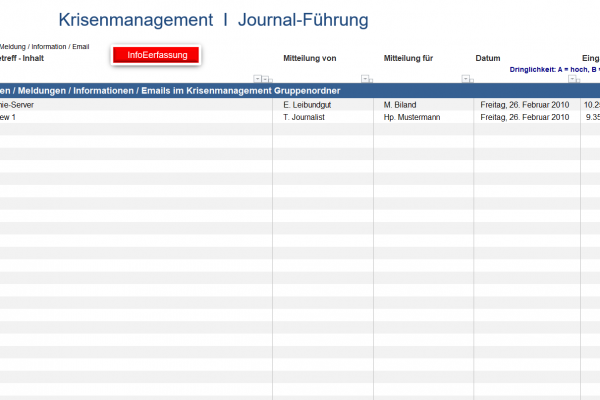Screen dimensions: 600x400
Task: Select the date cell in M. Biland's row
Action: [x=526, y=104]
